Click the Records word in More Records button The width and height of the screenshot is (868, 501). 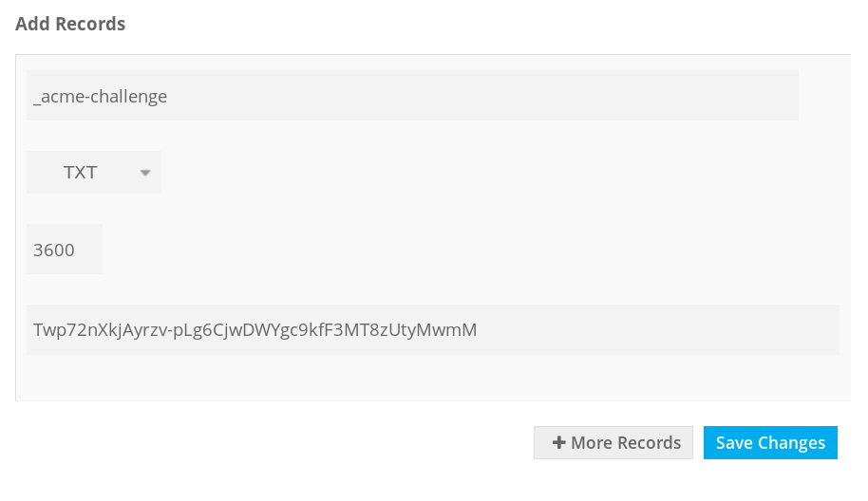(x=650, y=442)
